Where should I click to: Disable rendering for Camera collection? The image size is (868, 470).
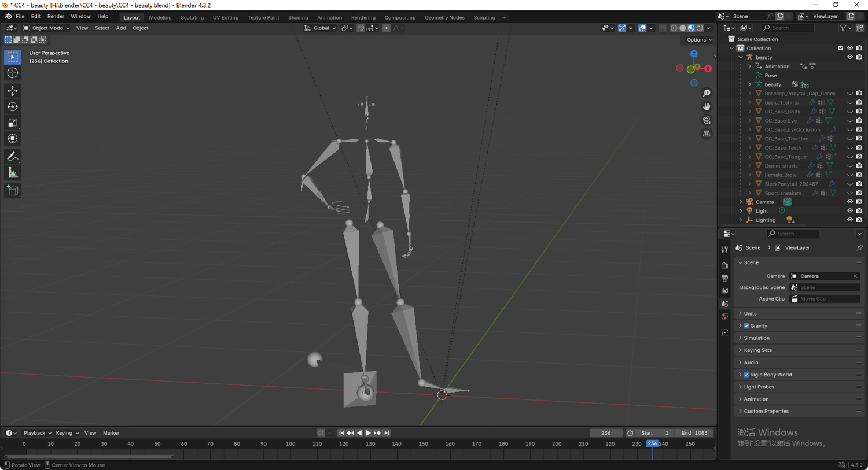(x=859, y=202)
